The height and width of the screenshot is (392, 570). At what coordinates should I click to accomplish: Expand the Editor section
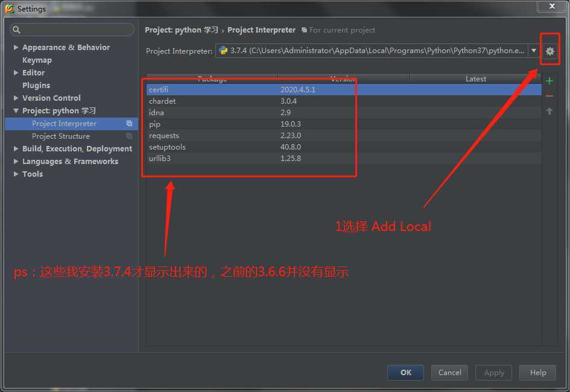(x=16, y=72)
